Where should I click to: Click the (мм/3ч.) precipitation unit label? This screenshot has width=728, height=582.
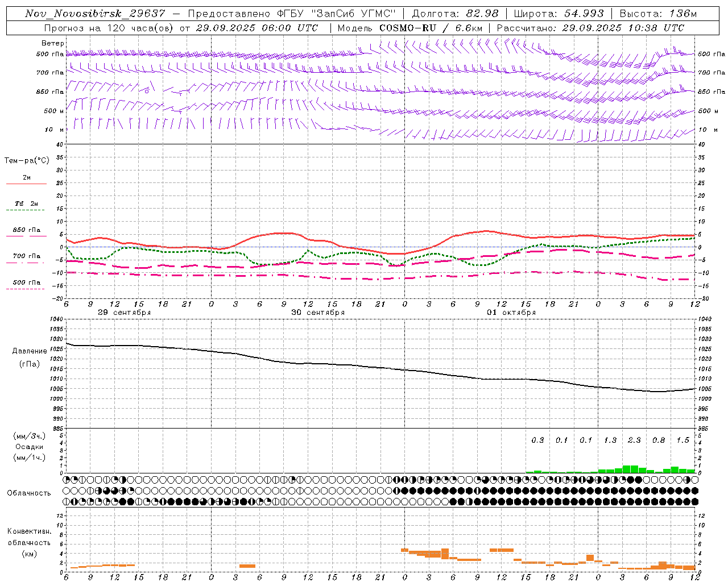tap(30, 436)
